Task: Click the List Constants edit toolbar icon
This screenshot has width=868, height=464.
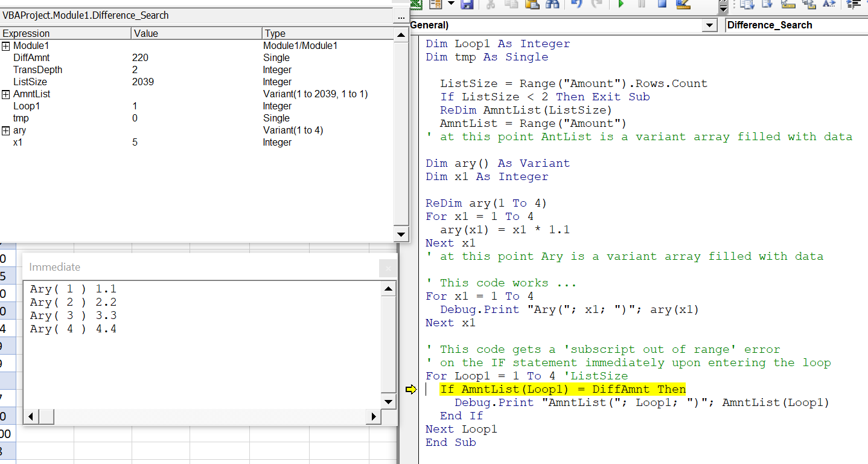Action: [767, 4]
